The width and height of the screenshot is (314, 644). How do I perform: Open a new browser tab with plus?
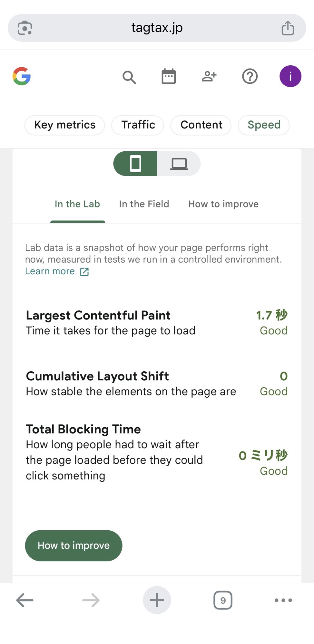(157, 600)
